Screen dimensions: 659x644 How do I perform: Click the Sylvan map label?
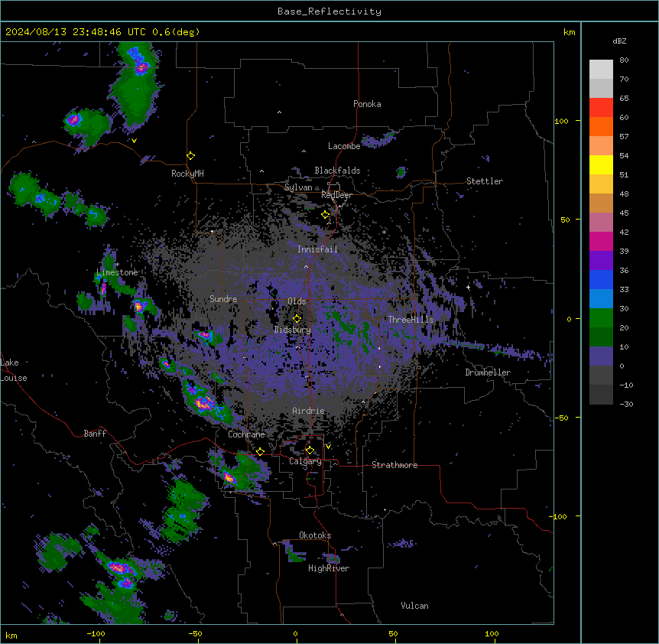pyautogui.click(x=298, y=187)
